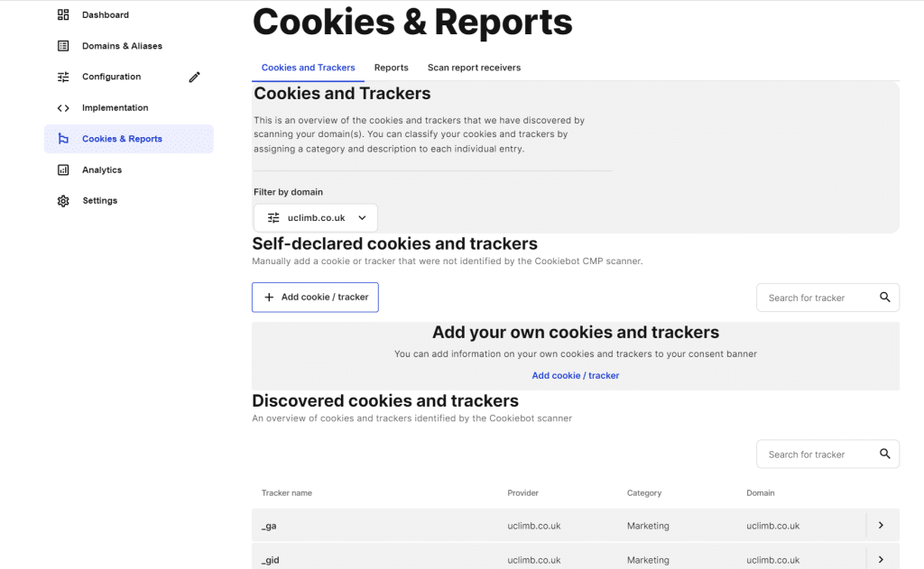924x569 pixels.
Task: Click the Settings gear icon
Action: tap(62, 200)
